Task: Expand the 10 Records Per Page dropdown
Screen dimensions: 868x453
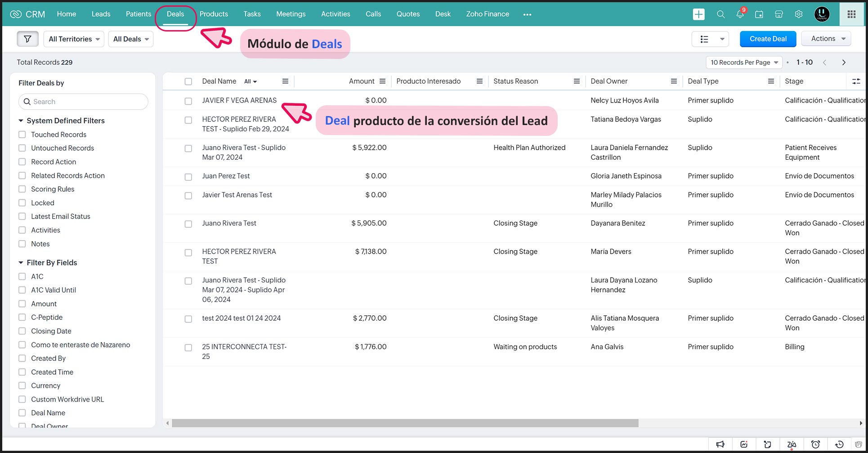Action: [x=744, y=63]
